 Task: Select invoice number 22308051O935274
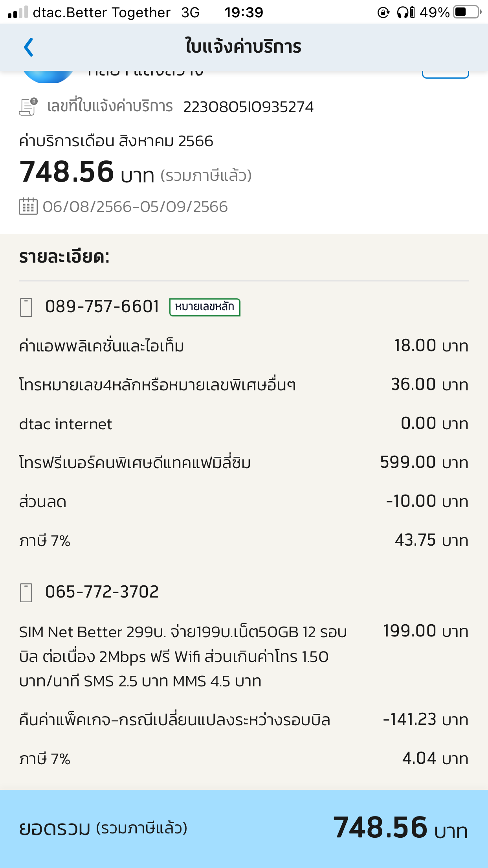point(248,107)
